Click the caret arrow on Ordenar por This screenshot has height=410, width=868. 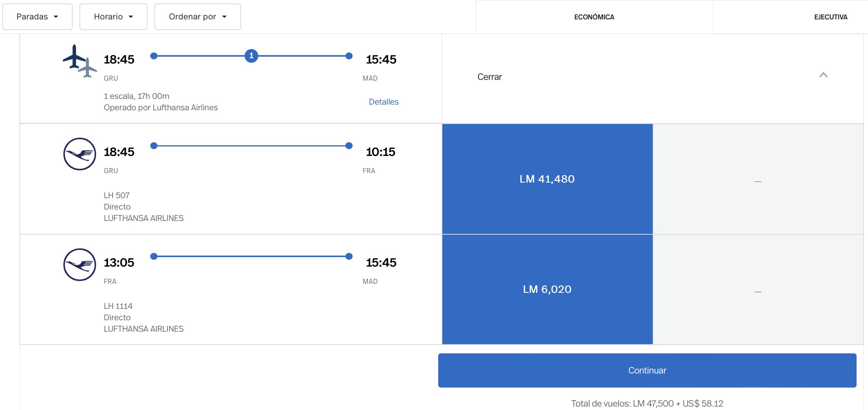pyautogui.click(x=224, y=17)
